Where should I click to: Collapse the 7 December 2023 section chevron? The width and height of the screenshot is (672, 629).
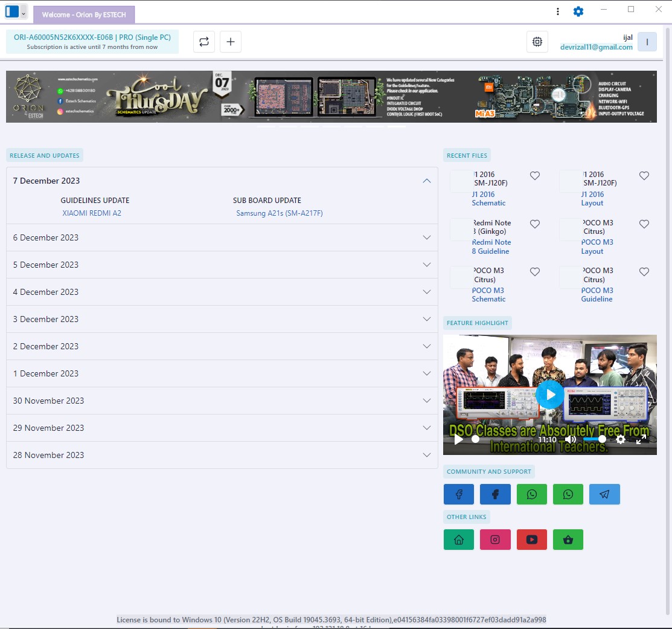(x=426, y=181)
